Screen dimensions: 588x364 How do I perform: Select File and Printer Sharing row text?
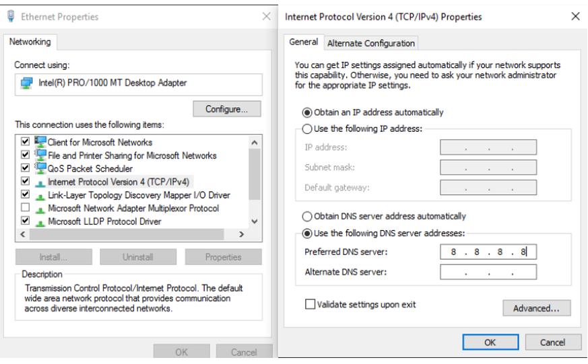pos(132,155)
